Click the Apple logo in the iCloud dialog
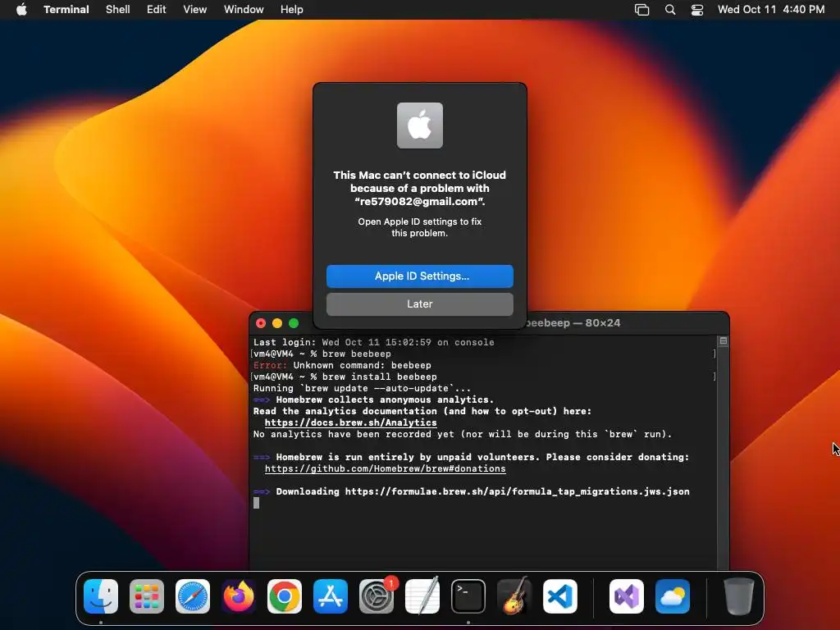 pos(420,126)
